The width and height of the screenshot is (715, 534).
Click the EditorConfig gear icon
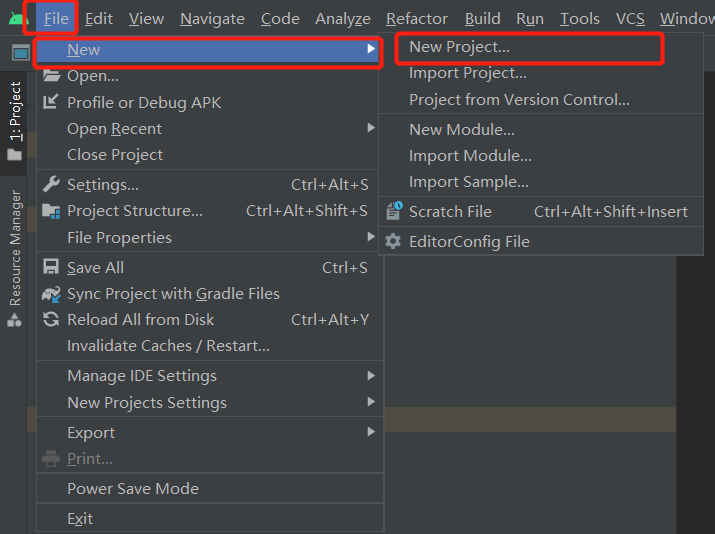point(393,241)
